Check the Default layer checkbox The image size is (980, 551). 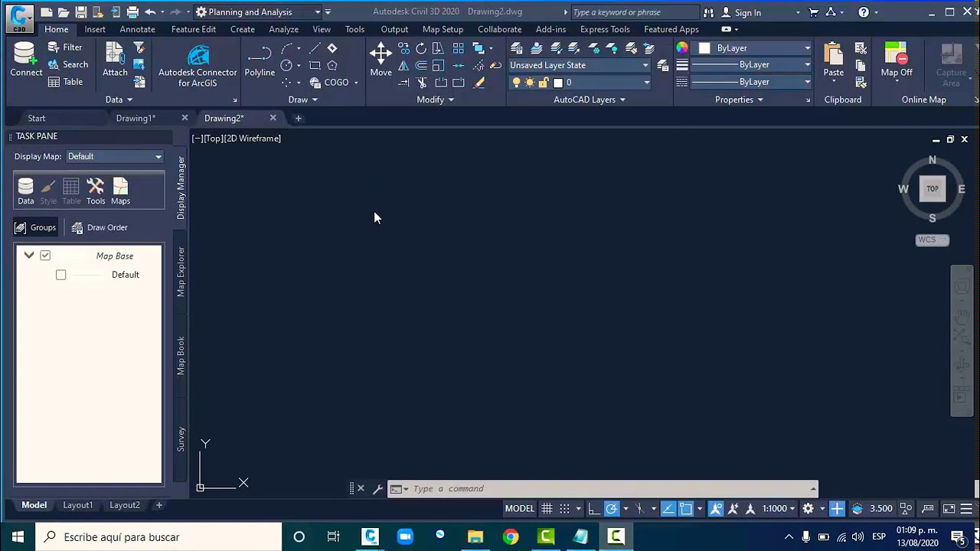60,275
